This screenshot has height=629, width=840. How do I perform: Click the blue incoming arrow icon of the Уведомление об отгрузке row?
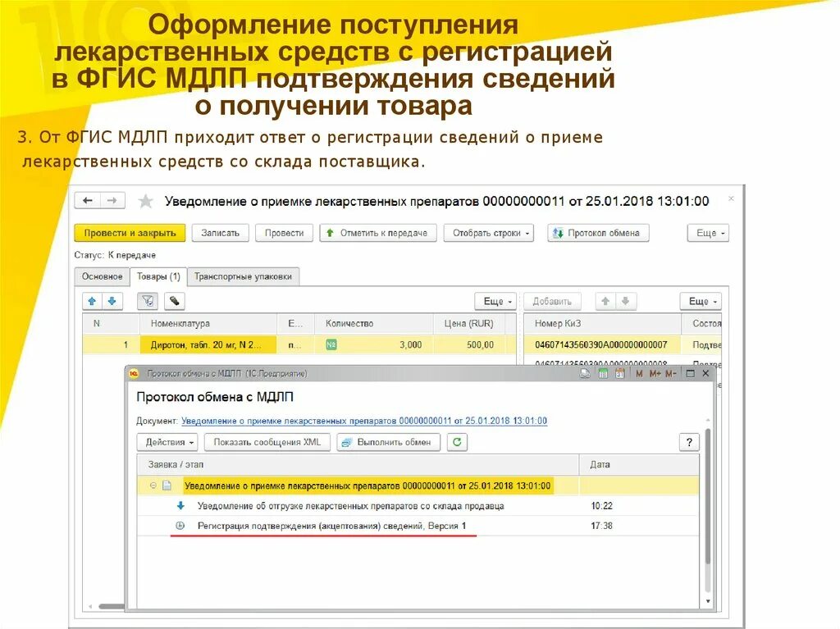(180, 506)
